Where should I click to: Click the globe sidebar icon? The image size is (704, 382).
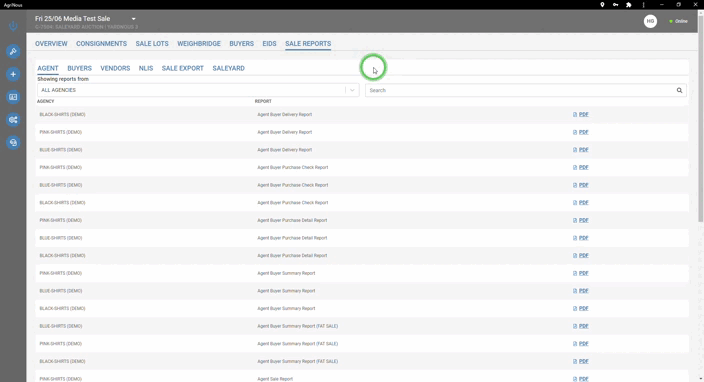(13, 143)
